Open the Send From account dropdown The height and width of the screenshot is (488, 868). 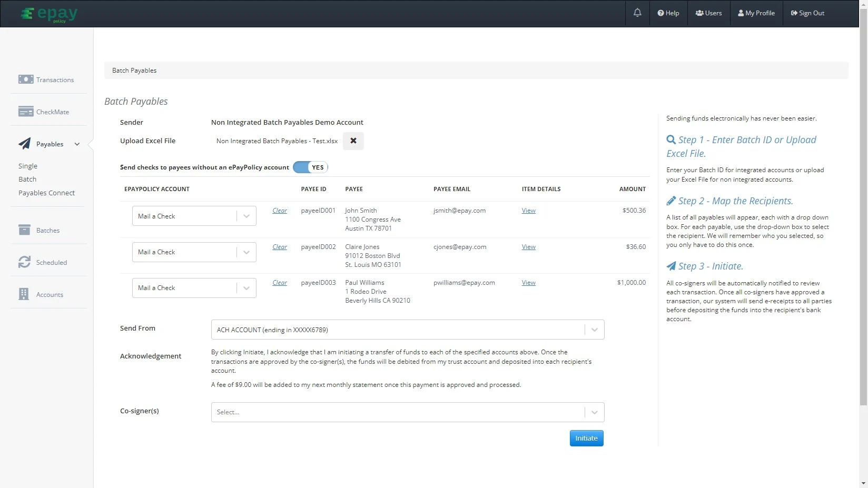click(408, 330)
